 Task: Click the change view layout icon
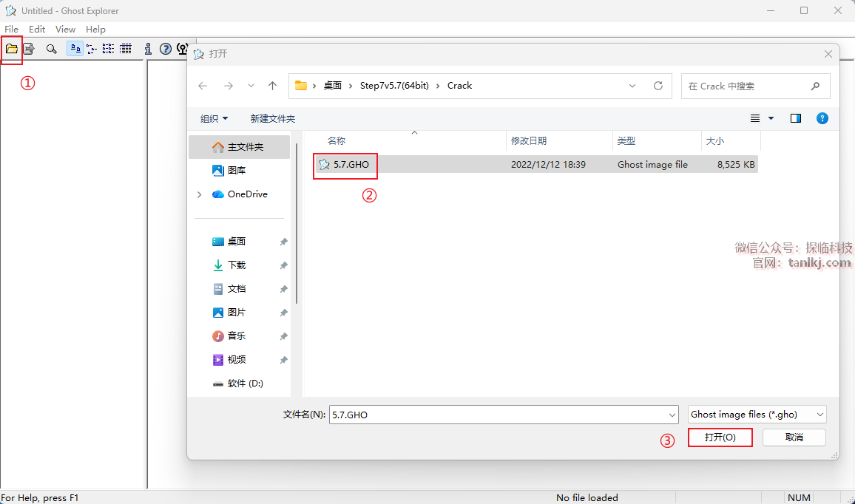(x=755, y=118)
